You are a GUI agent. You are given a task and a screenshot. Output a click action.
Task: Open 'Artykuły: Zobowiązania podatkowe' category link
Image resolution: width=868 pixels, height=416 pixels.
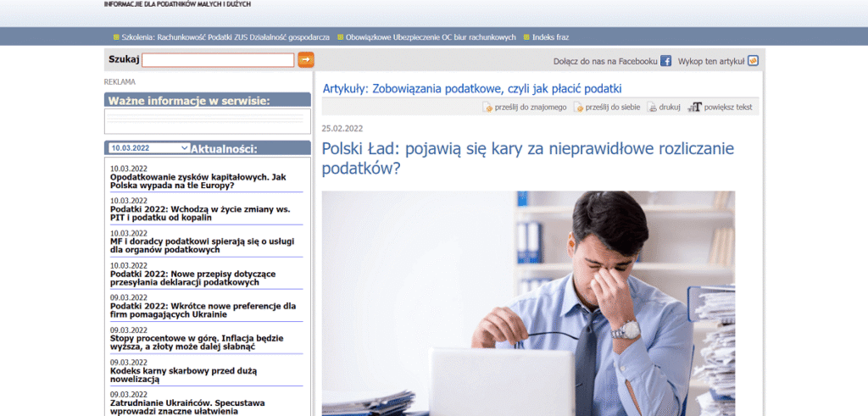472,88
